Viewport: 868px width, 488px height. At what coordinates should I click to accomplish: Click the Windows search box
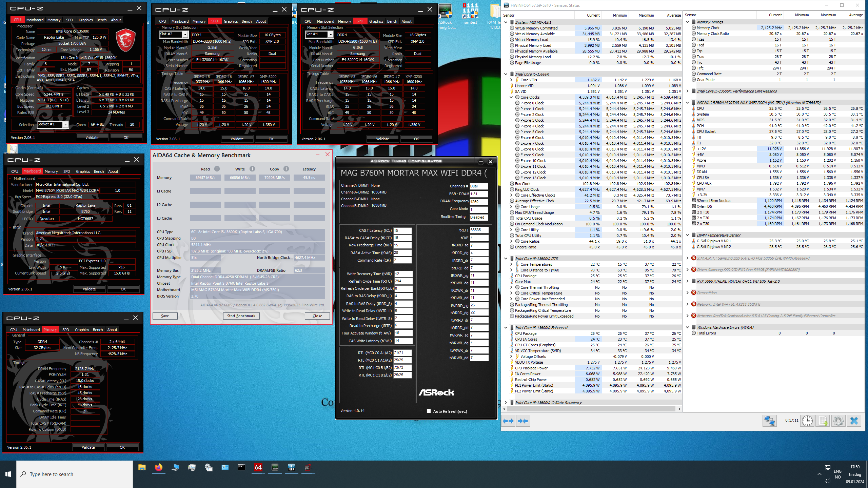pyautogui.click(x=75, y=474)
